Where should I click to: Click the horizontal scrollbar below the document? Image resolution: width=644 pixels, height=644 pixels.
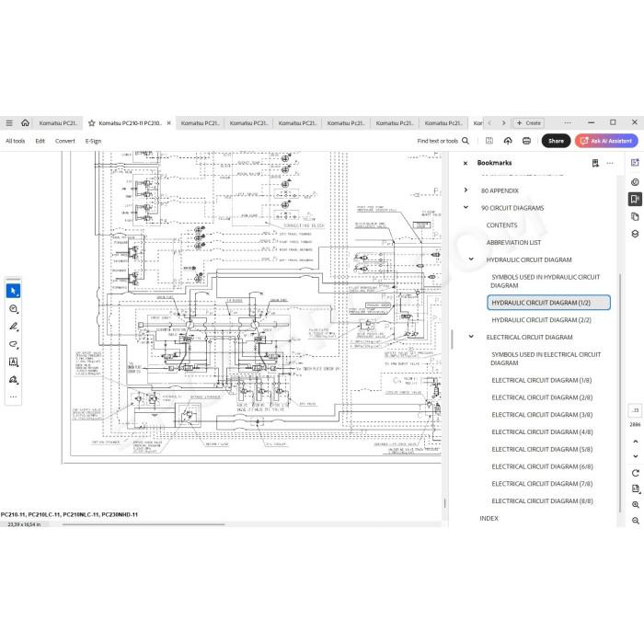pos(144,524)
